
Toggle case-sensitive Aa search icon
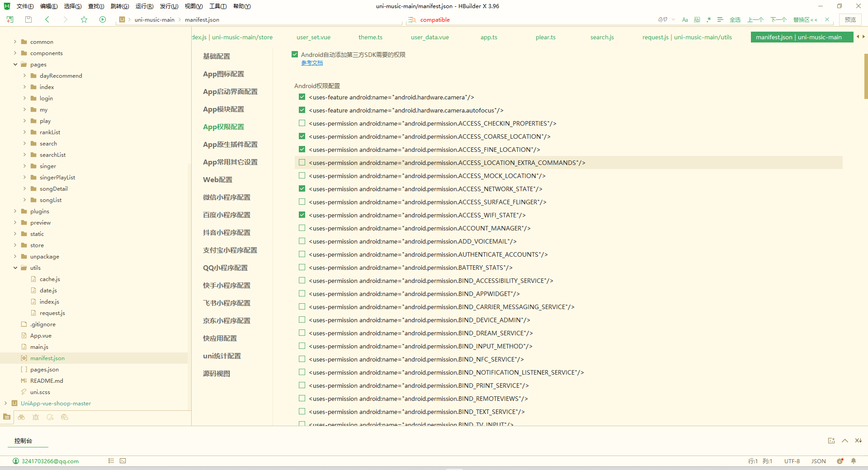685,19
